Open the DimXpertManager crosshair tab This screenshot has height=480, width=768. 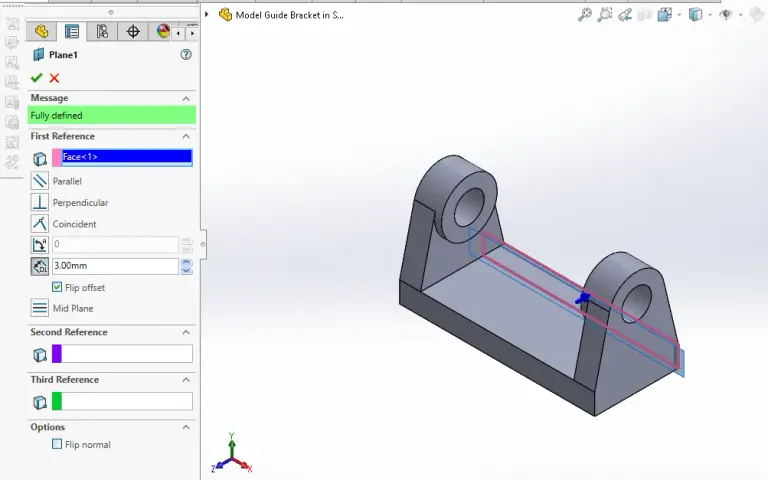click(x=133, y=32)
